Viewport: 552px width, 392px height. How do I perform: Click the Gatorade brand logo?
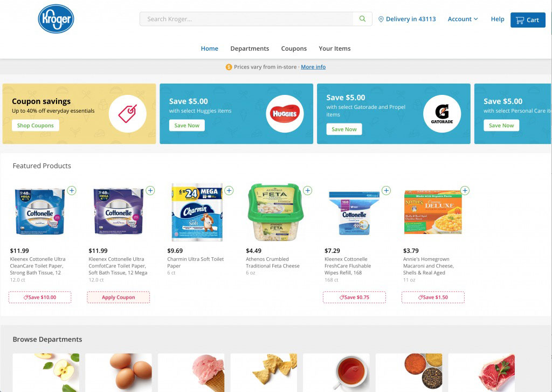[442, 113]
